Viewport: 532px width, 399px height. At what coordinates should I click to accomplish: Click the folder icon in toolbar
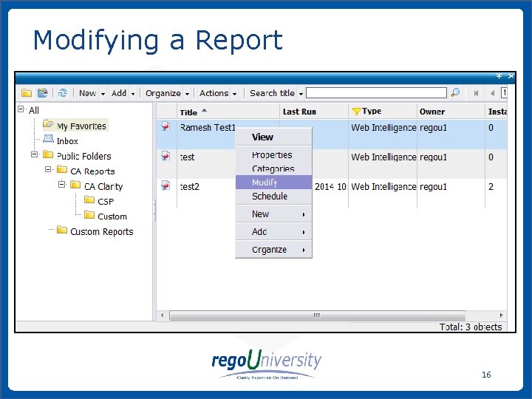(x=27, y=93)
